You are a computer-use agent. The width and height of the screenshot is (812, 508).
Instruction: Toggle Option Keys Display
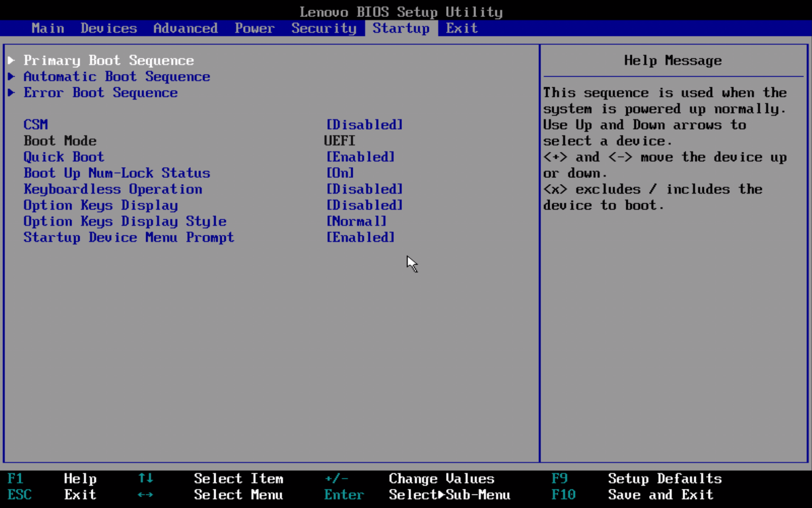coord(364,205)
